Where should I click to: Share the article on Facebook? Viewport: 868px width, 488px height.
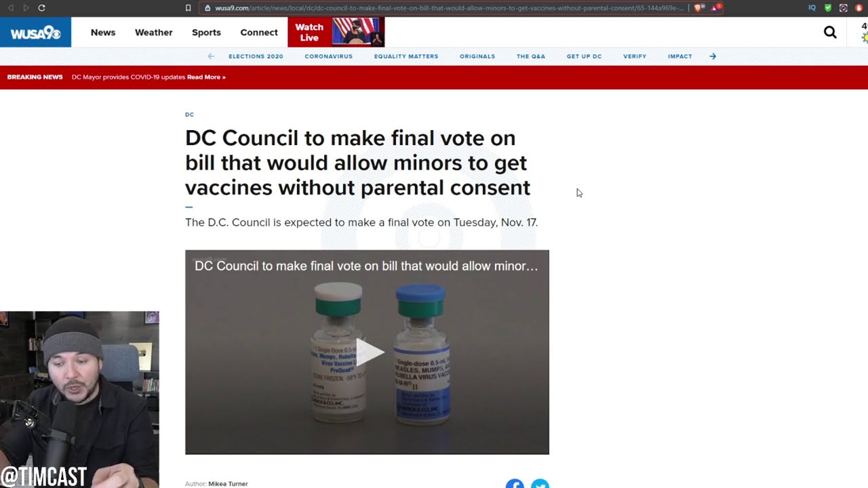(515, 484)
